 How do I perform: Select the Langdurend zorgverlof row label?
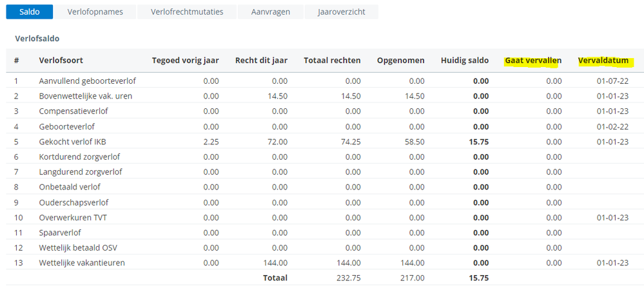click(x=81, y=172)
